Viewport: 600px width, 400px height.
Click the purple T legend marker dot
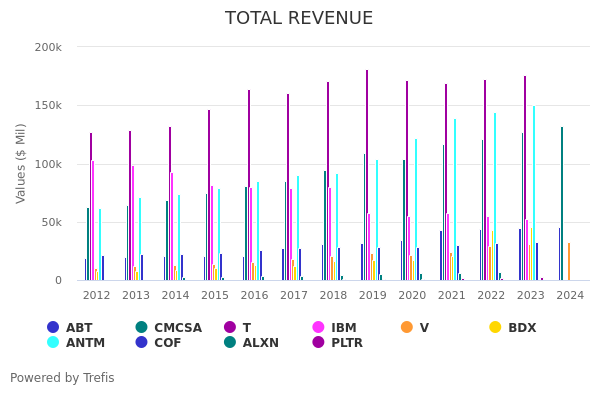point(230,328)
